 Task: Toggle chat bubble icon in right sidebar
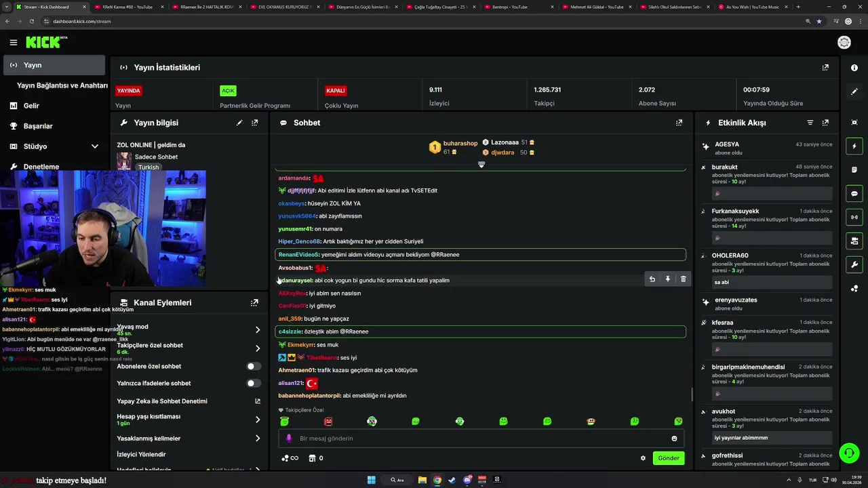[854, 194]
